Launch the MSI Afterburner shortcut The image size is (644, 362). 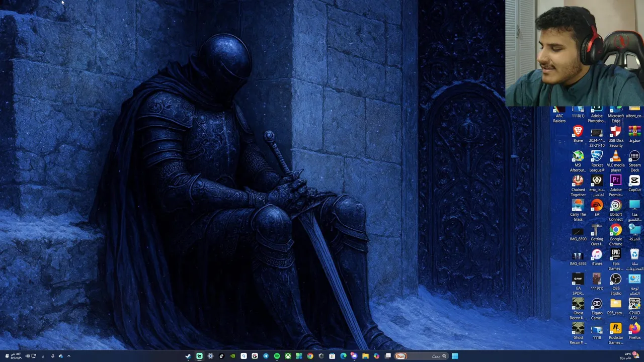pos(578,161)
